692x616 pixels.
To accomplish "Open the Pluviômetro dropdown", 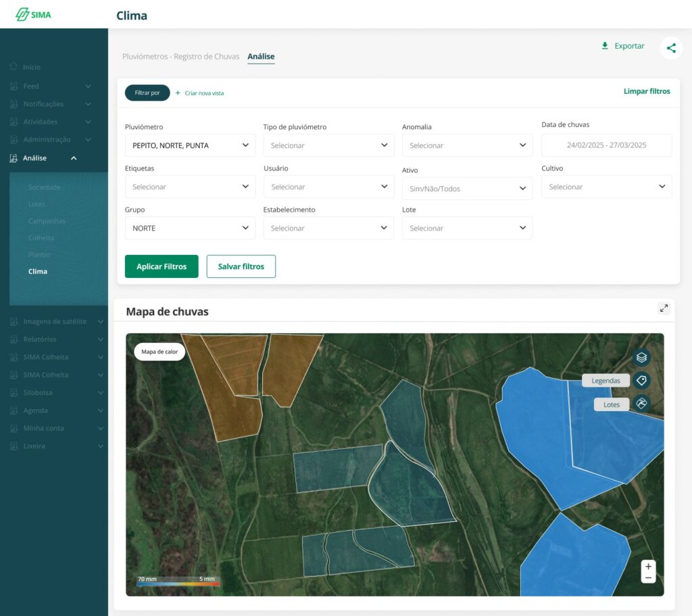I will coord(190,145).
